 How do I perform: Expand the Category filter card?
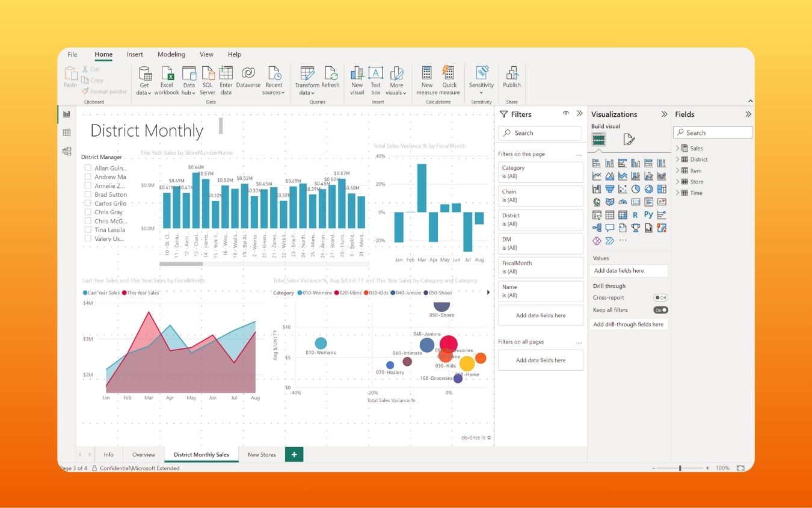click(x=540, y=172)
